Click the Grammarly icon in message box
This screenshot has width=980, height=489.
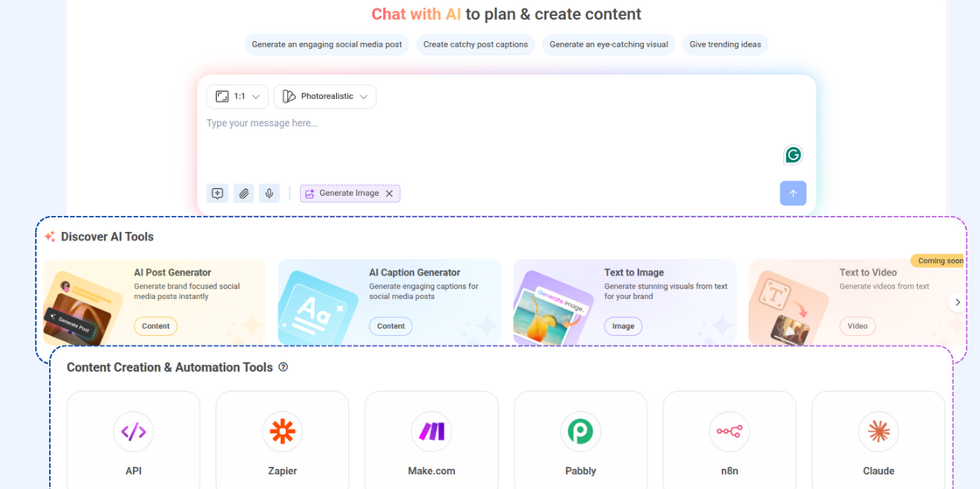point(793,155)
